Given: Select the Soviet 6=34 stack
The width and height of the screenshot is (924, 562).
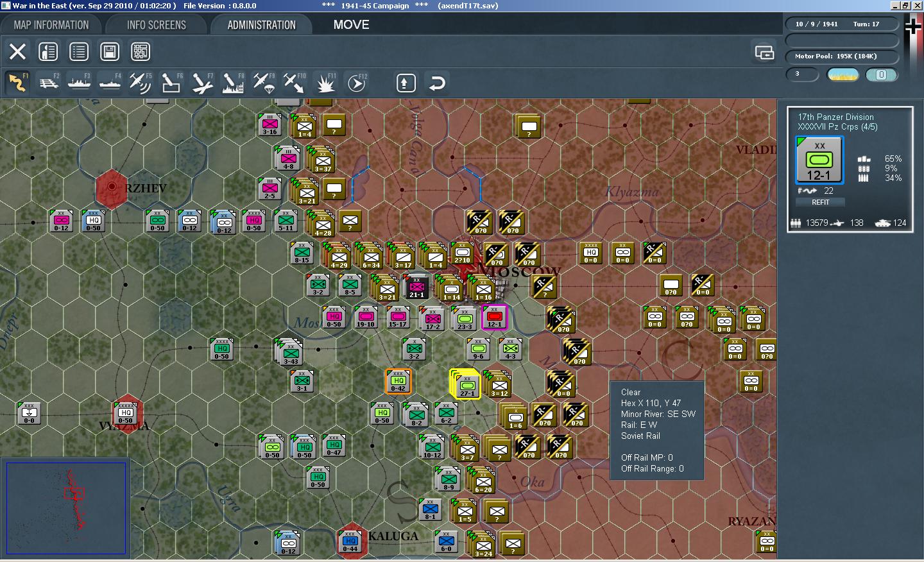Looking at the screenshot, I should [x=370, y=256].
